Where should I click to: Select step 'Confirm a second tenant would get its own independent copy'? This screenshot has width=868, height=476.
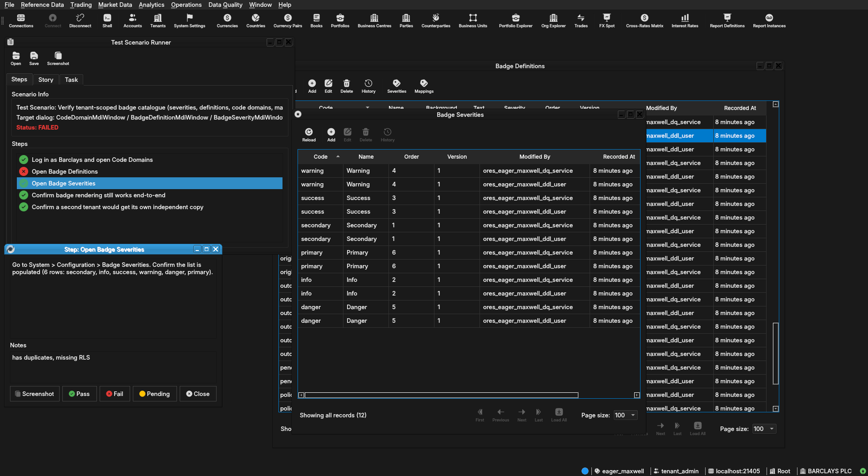[150, 207]
